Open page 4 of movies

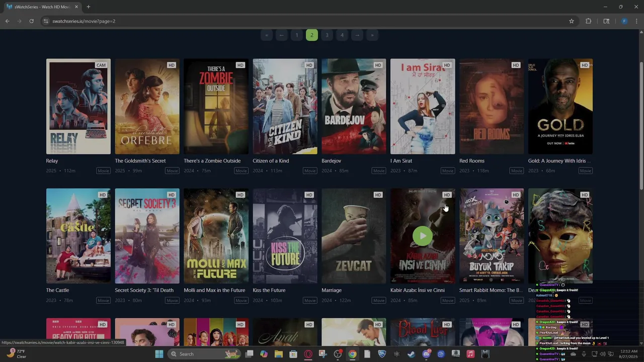pos(342,35)
